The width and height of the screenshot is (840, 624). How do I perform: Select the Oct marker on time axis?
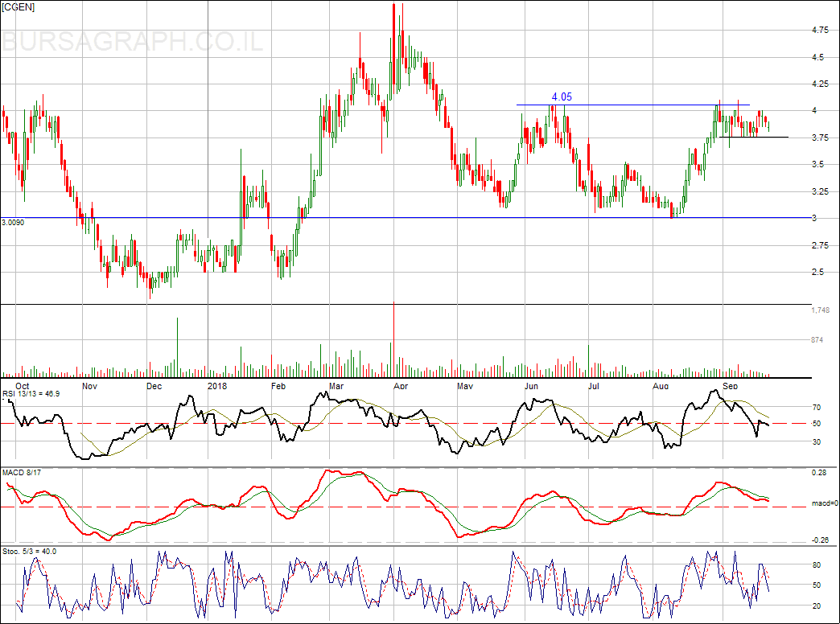[23, 386]
